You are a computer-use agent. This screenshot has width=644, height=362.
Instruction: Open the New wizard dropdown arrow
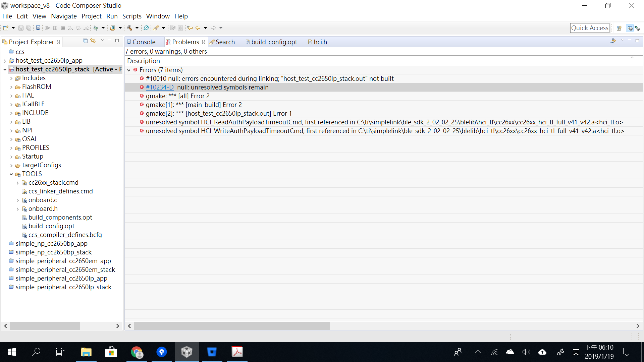pyautogui.click(x=13, y=28)
